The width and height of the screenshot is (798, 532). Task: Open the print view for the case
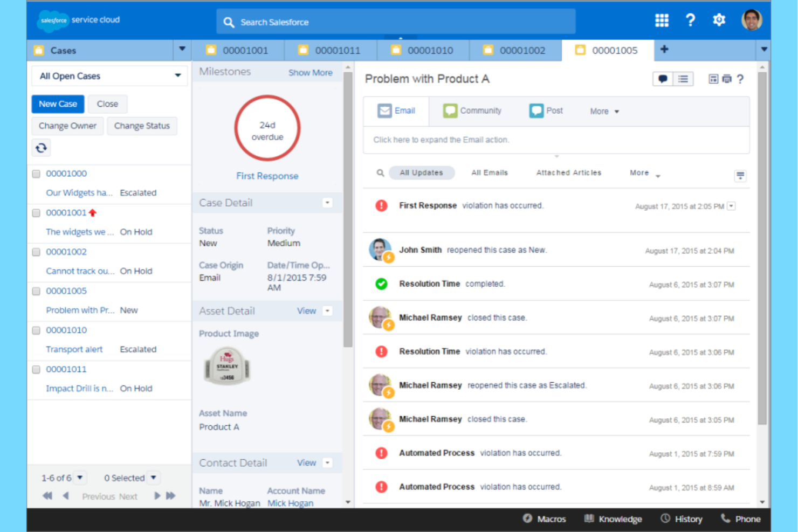726,79
